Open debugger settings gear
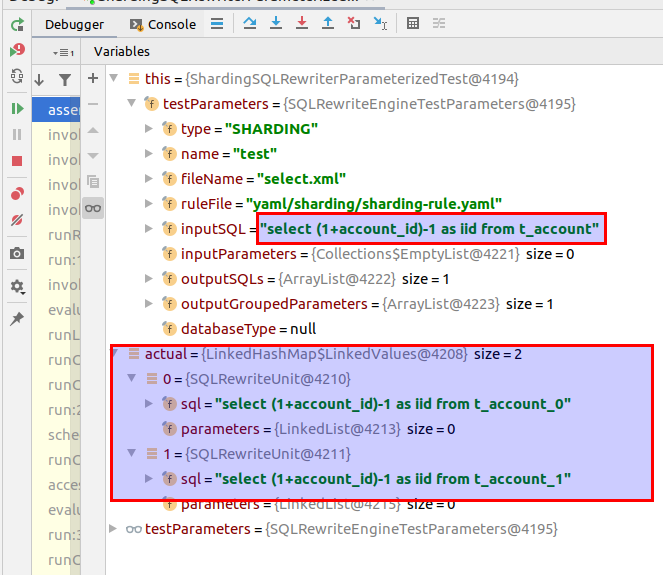This screenshot has width=663, height=575. tap(17, 287)
